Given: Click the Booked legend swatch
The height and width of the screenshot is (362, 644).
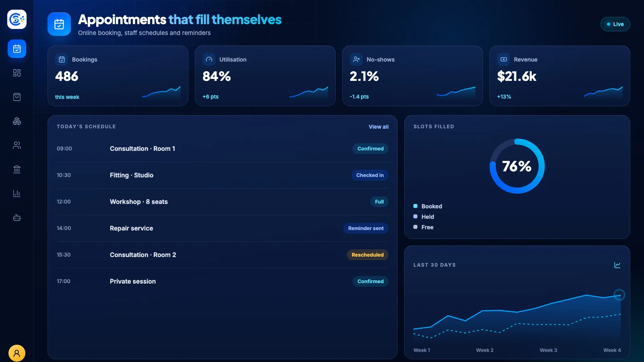Looking at the screenshot, I should click(415, 206).
